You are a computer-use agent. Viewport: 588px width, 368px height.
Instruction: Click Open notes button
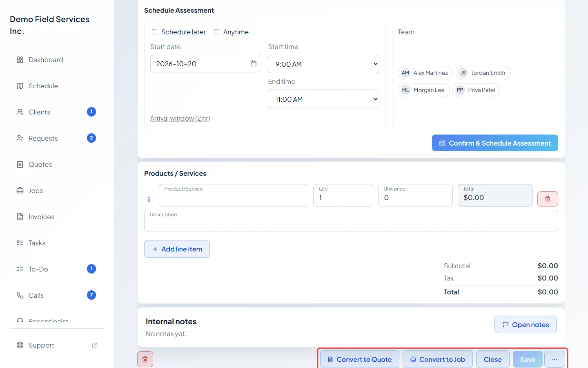pos(526,325)
